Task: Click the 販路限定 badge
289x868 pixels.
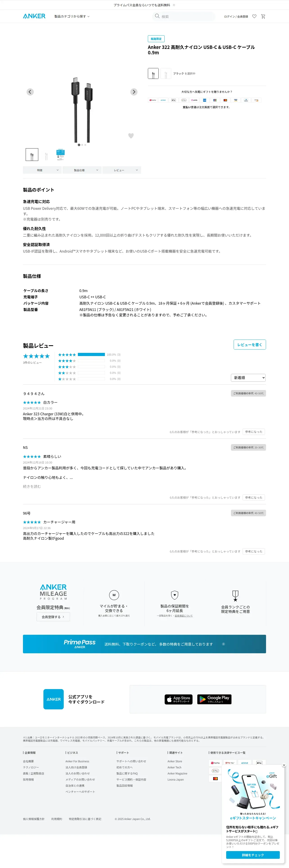Action: [x=156, y=39]
